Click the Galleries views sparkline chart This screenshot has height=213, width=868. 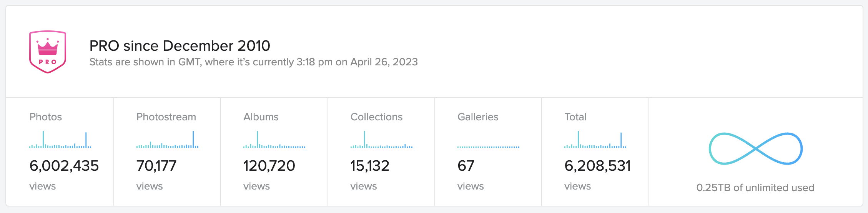pyautogui.click(x=488, y=146)
